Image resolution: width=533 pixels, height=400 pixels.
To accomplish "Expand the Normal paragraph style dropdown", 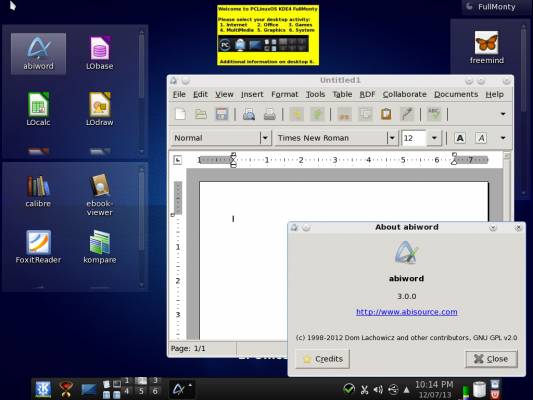I will 265,138.
